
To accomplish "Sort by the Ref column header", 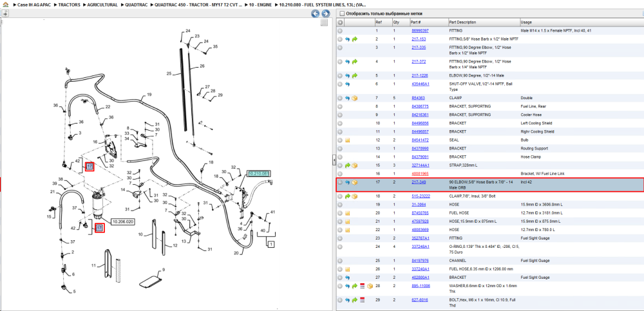I will tap(383, 22).
